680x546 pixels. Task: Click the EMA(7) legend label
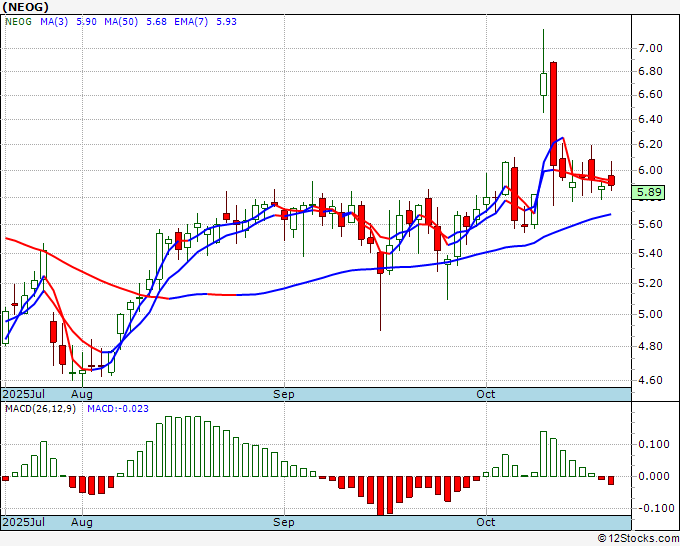coord(191,22)
